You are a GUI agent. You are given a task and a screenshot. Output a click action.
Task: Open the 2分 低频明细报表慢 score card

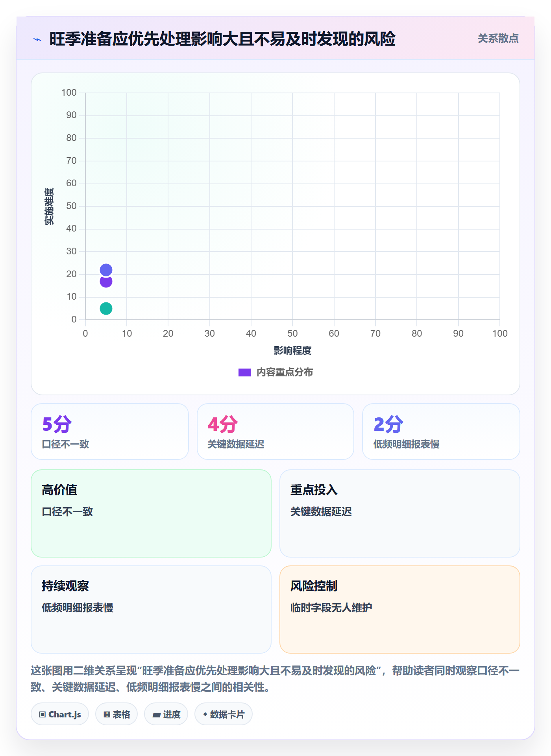(441, 432)
